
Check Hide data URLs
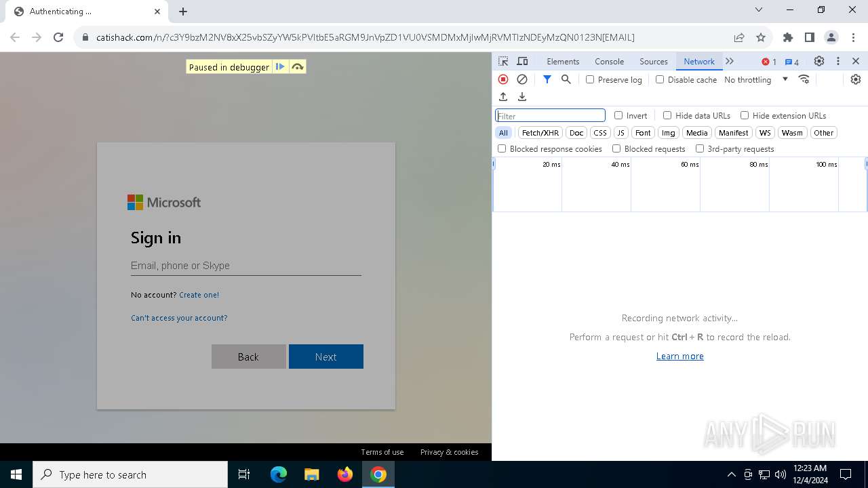[667, 115]
